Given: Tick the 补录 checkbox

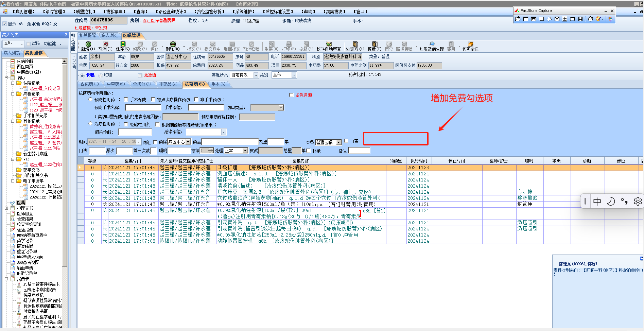Looking at the screenshot, I should point(308,151).
